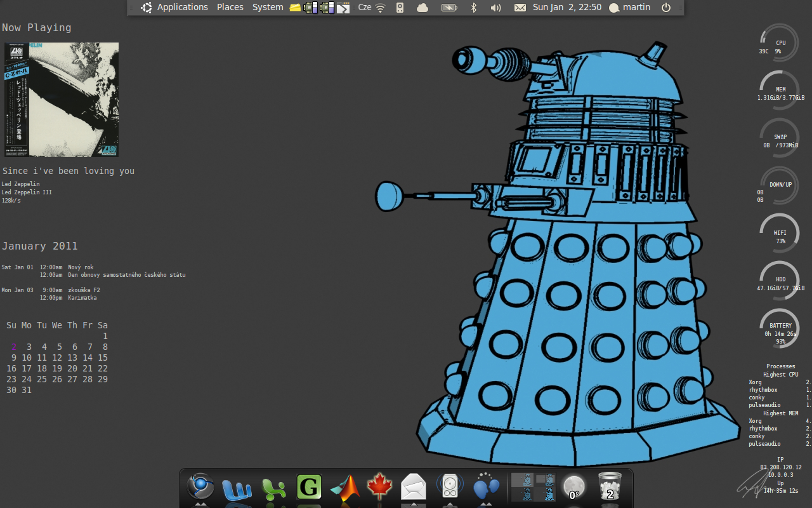This screenshot has width=812, height=508.
Task: Click the 'Highest MEM' process heading
Action: coord(781,413)
